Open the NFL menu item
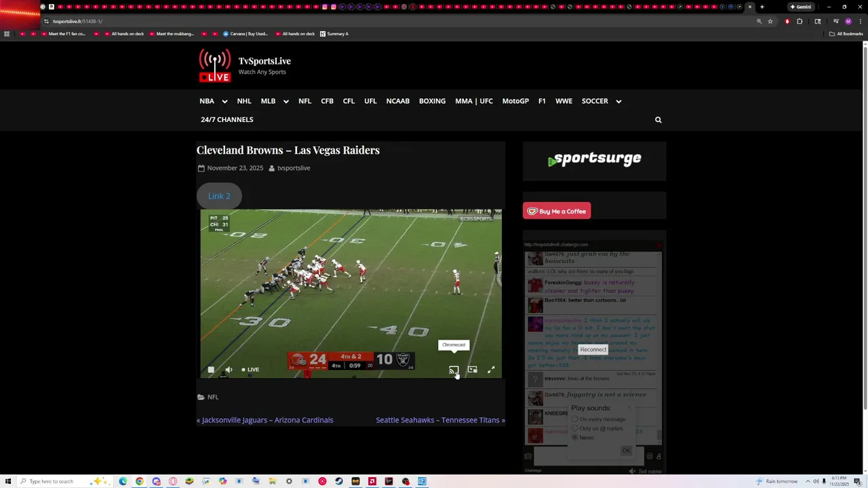868x488 pixels. tap(304, 101)
